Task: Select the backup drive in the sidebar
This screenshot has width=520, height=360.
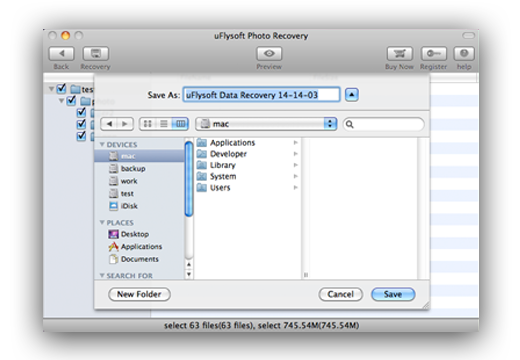Action: point(139,169)
